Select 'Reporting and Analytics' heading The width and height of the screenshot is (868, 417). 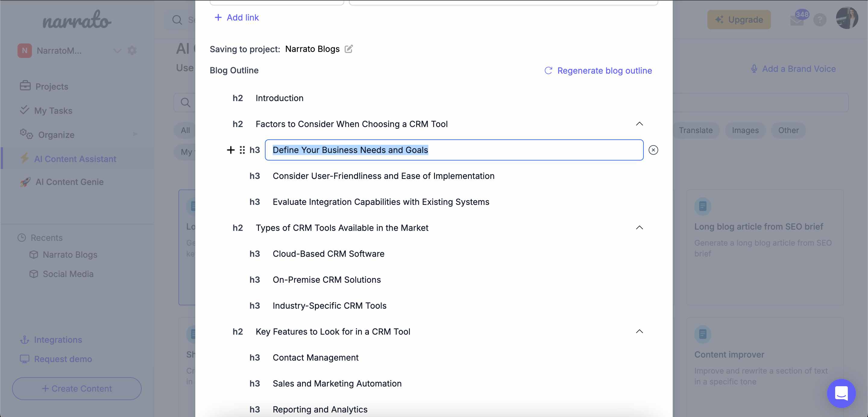(x=320, y=409)
